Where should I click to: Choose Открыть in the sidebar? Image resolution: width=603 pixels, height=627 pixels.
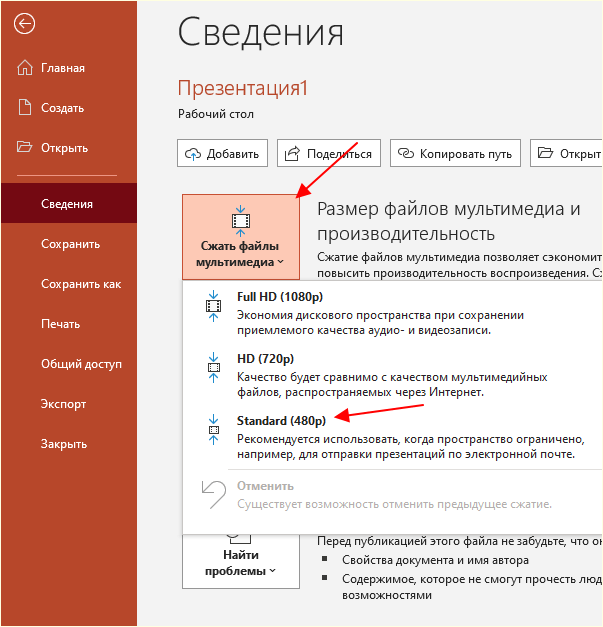(69, 148)
